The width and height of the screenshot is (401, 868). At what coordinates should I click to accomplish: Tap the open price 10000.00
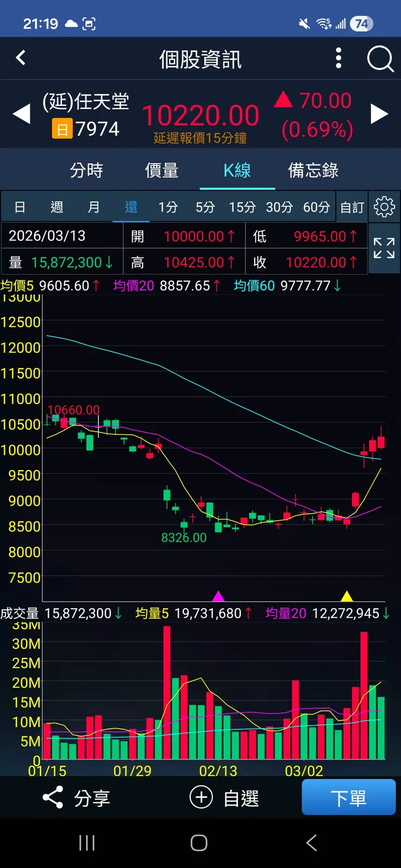click(194, 236)
